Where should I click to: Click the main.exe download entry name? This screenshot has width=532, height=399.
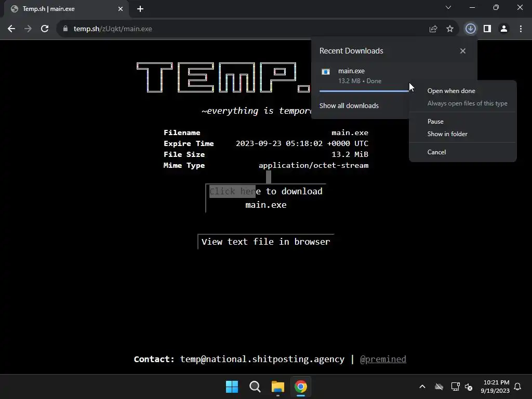(x=351, y=71)
